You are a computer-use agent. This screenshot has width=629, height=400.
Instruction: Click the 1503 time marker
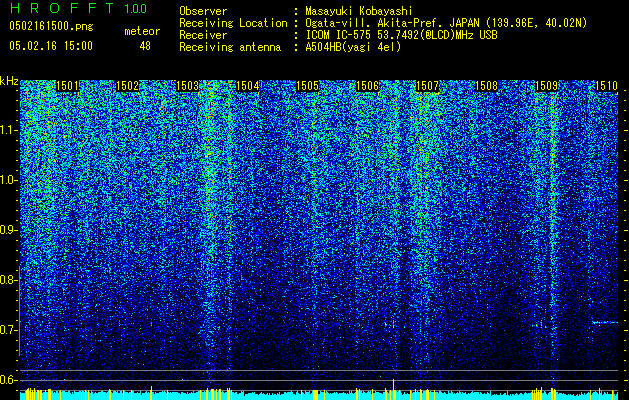187,86
